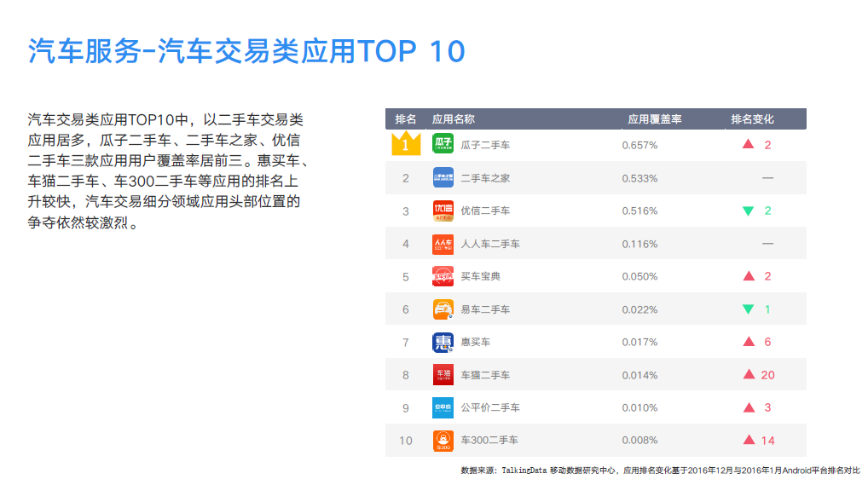Click the coverage value 0.516%
Viewport: 868px width, 479px height.
pyautogui.click(x=639, y=211)
